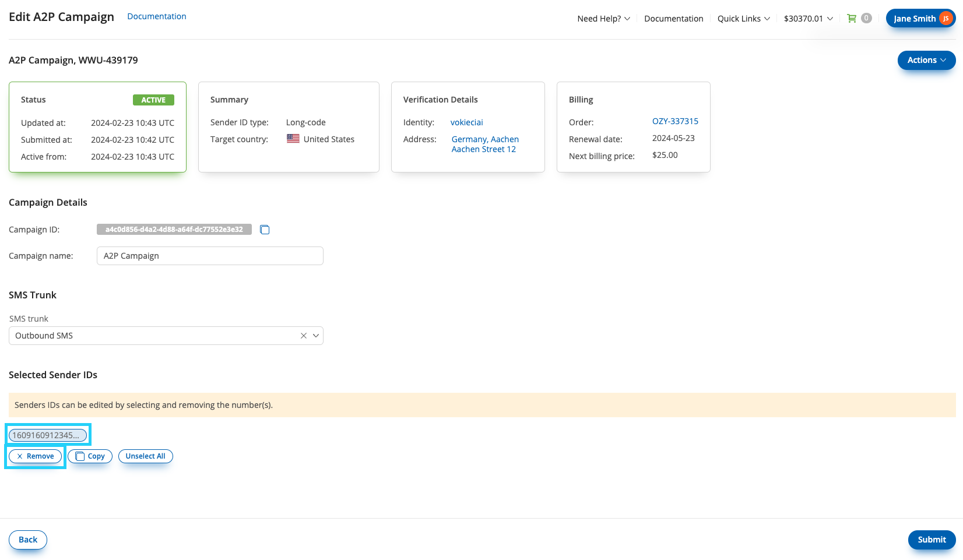
Task: Open the Germany, Aachen address link
Action: 485,144
